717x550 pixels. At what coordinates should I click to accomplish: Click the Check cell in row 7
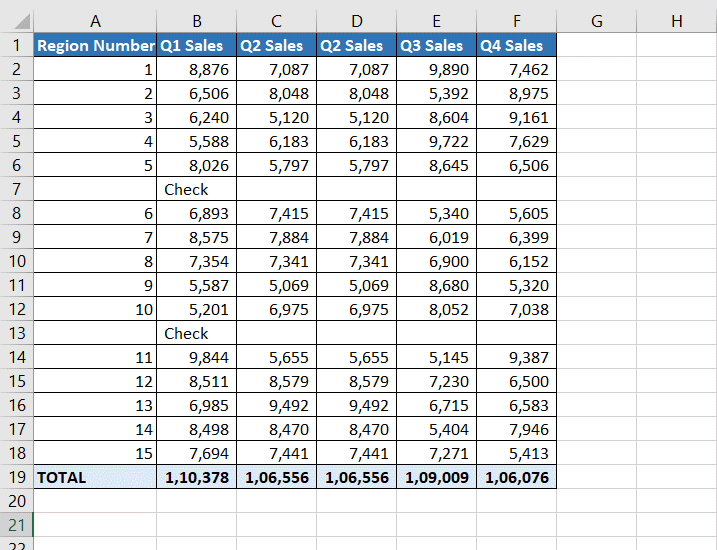[197, 189]
